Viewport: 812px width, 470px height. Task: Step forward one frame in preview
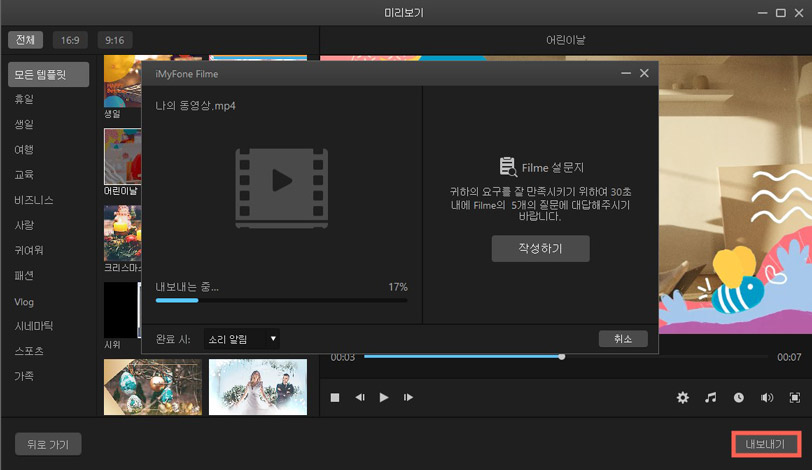coord(408,398)
